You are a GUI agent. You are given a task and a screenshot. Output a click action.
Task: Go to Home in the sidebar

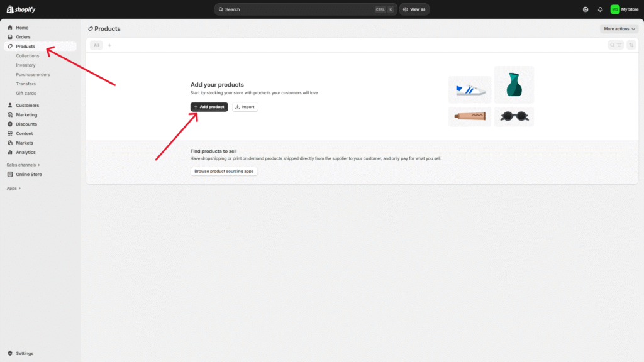pos(22,28)
